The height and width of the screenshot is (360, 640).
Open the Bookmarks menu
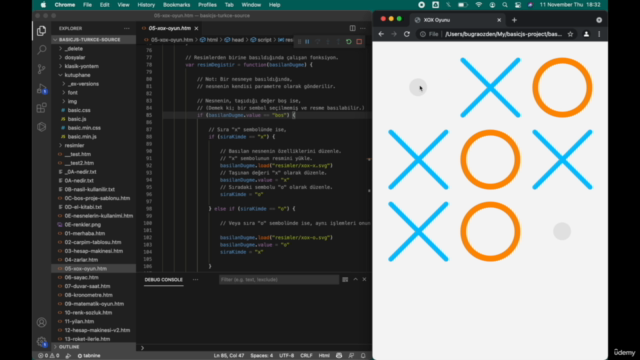click(x=176, y=5)
